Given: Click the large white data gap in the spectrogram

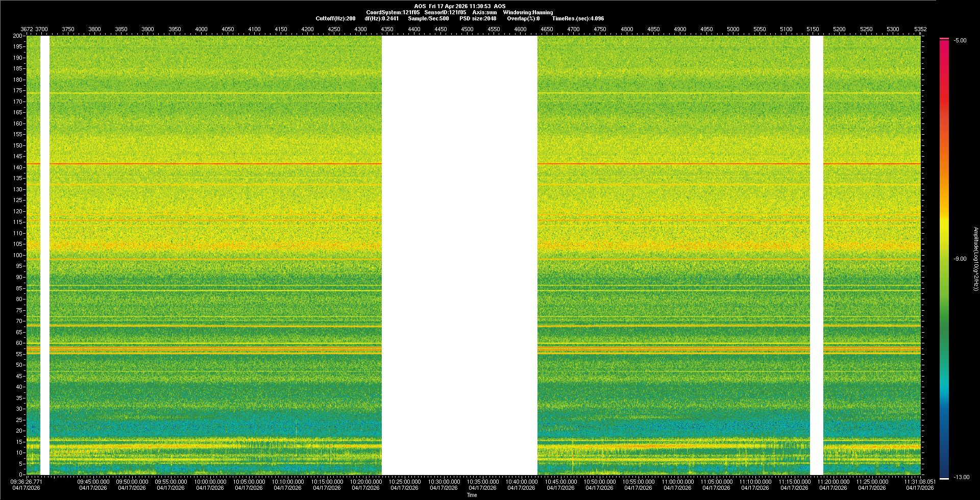Looking at the screenshot, I should (459, 255).
